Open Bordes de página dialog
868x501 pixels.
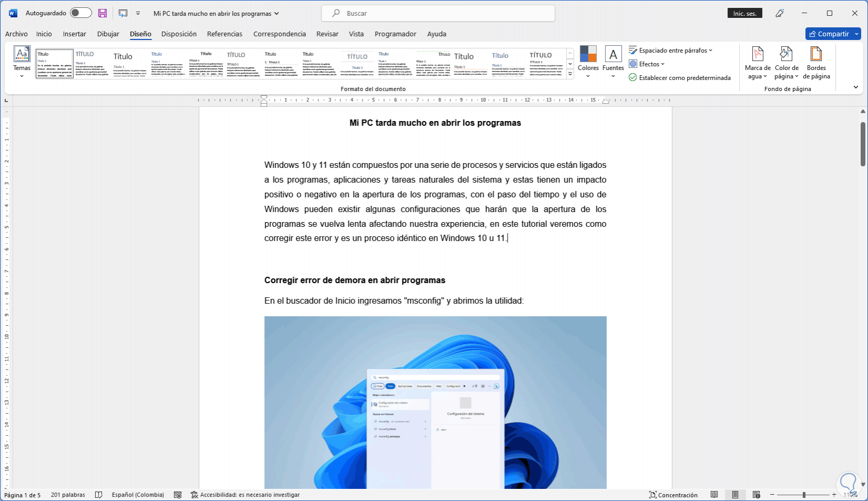tap(816, 62)
